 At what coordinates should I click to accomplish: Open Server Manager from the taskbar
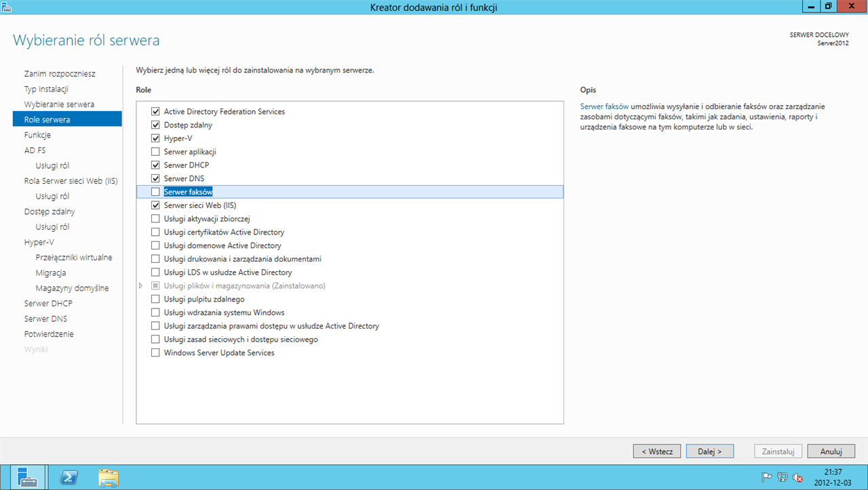click(x=28, y=477)
